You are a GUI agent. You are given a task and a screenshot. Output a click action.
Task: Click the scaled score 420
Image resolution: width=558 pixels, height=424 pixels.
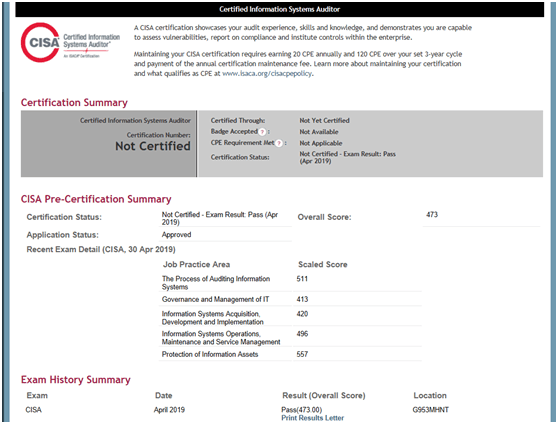302,314
